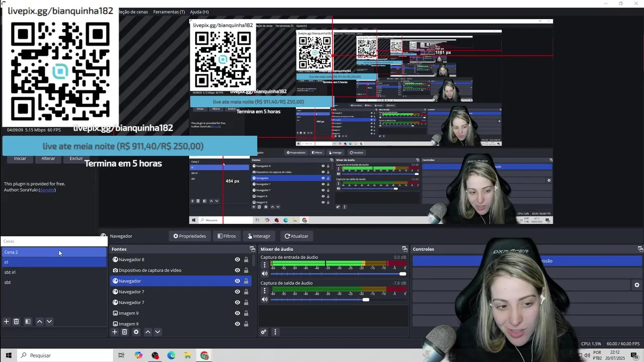The width and height of the screenshot is (644, 362).
Task: Add a new scene with the plus icon in Cenas
Action: [7, 321]
